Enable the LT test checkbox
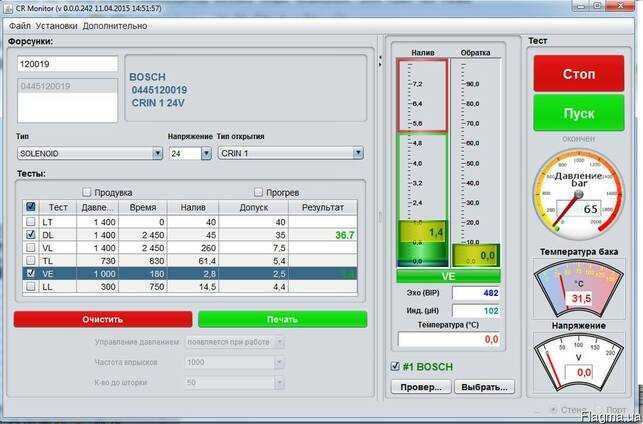The height and width of the screenshot is (424, 643). click(30, 222)
